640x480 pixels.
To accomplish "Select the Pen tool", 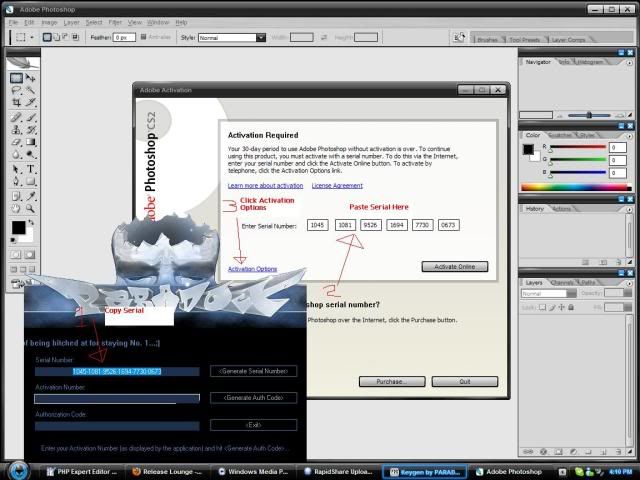I will [16, 181].
